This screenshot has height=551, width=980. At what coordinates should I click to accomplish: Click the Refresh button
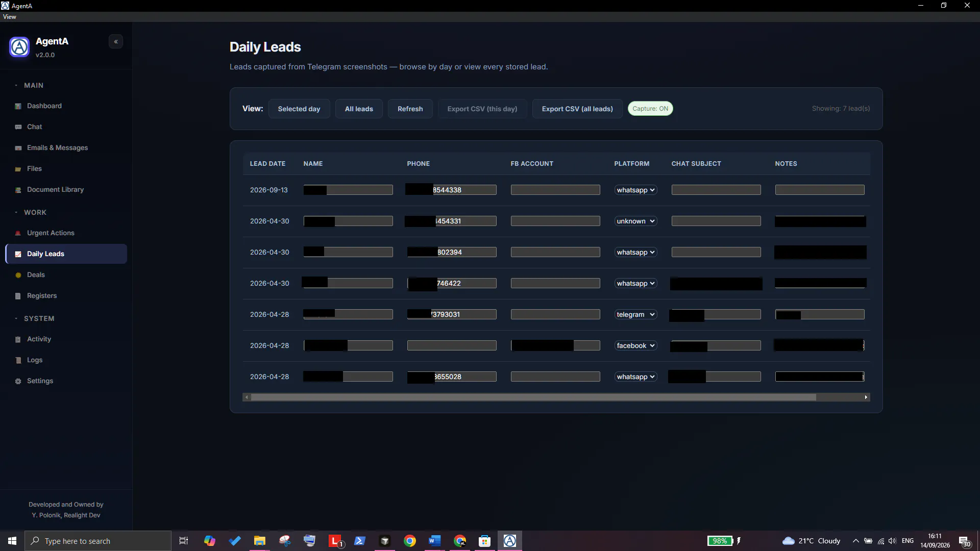(x=410, y=109)
